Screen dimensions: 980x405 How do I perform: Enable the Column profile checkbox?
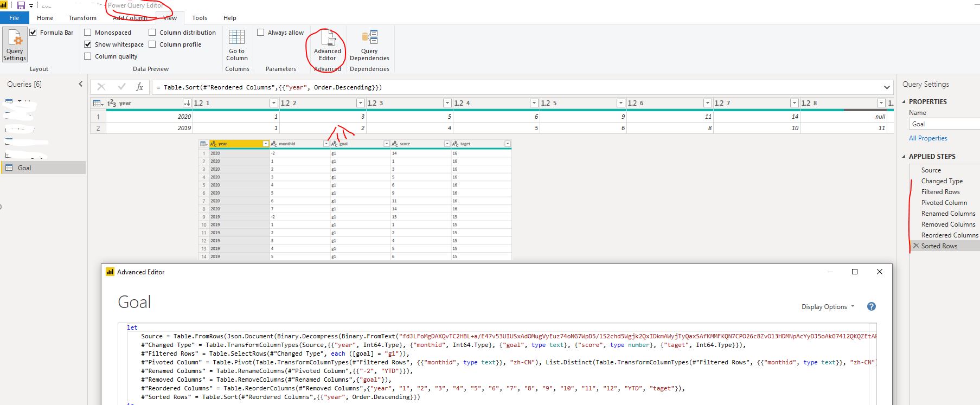[152, 44]
